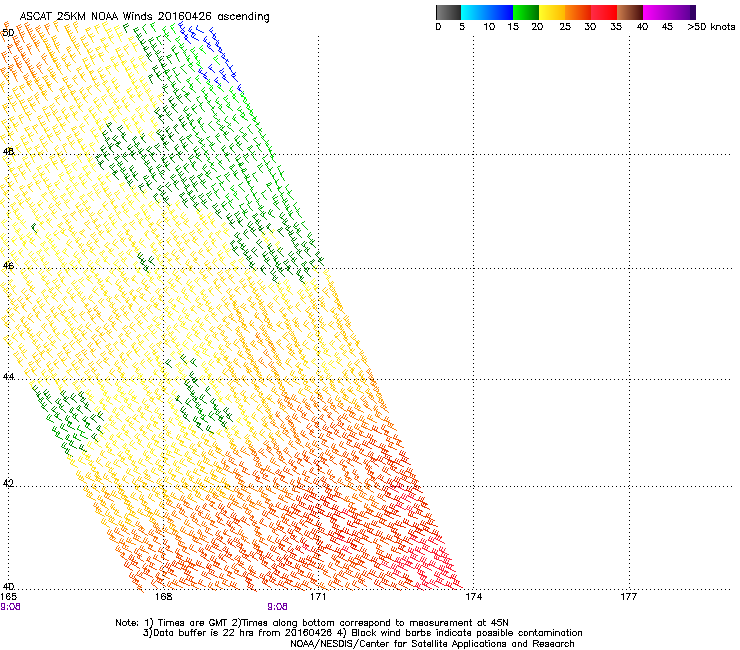Click the longitude label '165'
This screenshot has width=740, height=650.
(8, 597)
